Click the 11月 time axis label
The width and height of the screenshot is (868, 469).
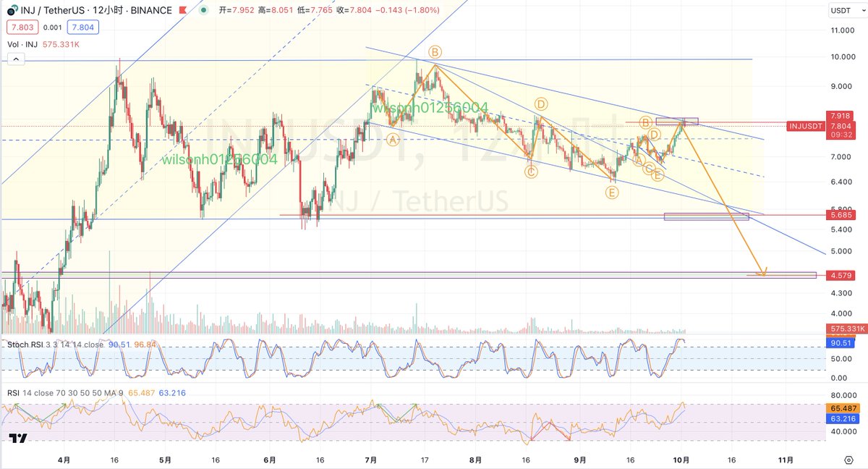click(x=786, y=460)
